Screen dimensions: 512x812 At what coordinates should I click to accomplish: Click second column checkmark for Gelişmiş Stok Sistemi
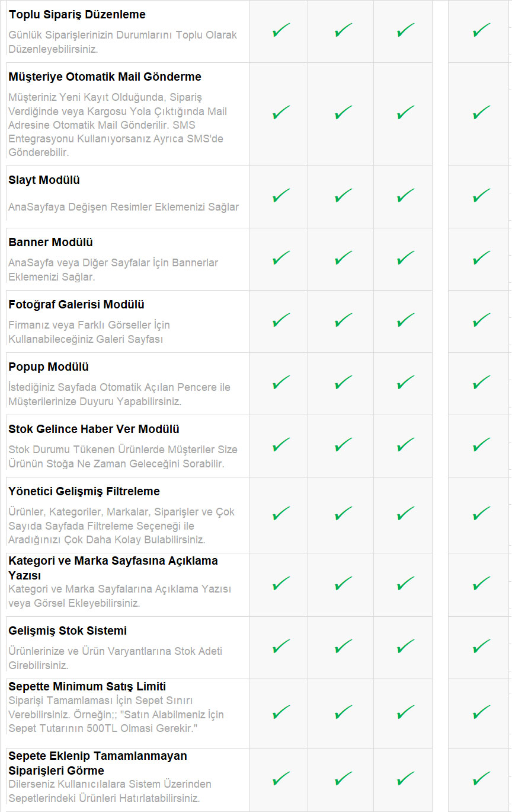click(x=343, y=647)
